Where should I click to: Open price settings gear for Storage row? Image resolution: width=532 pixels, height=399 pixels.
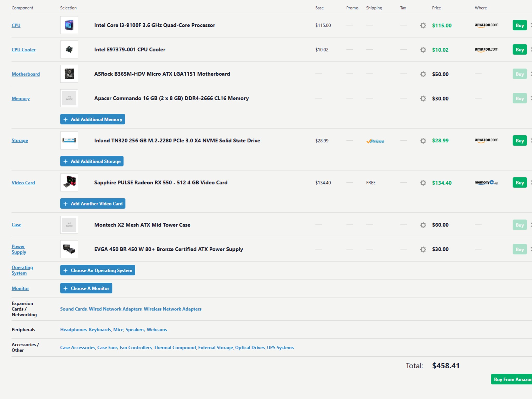(423, 141)
